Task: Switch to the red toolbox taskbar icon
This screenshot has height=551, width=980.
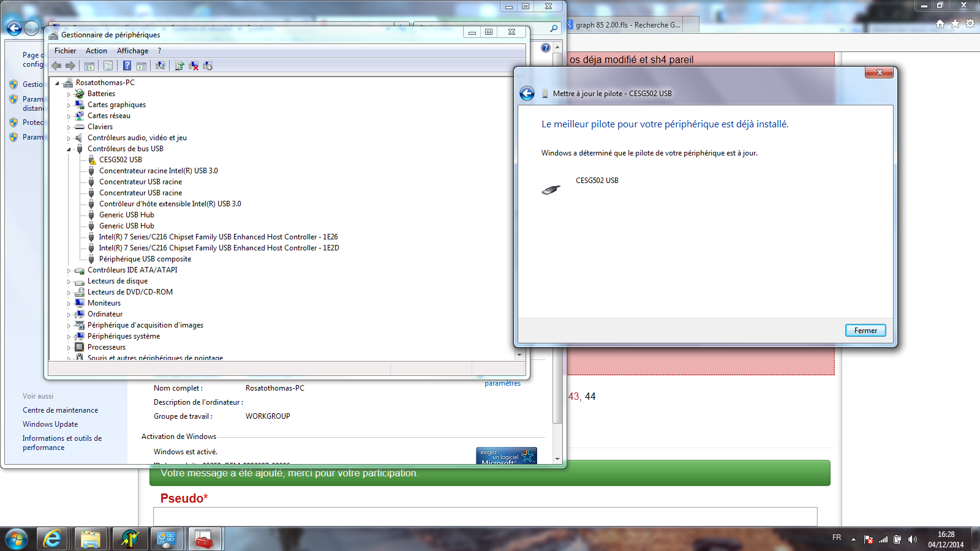Action: [x=204, y=539]
